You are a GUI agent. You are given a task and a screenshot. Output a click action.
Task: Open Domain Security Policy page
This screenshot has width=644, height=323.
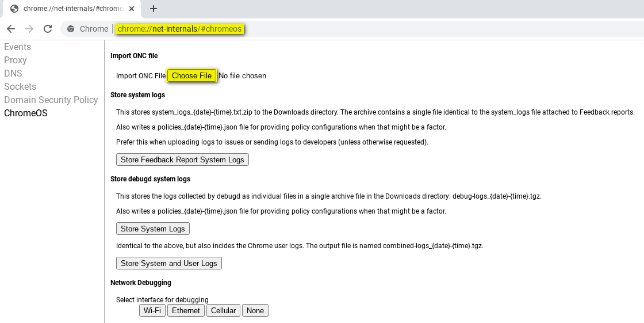pos(51,100)
